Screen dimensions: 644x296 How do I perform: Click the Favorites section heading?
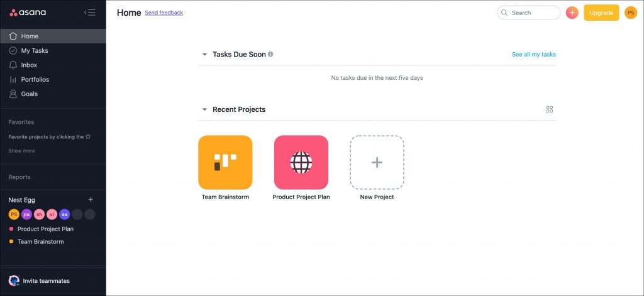[21, 122]
